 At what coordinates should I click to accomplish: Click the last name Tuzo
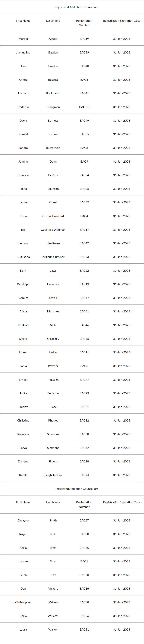click(53, 575)
